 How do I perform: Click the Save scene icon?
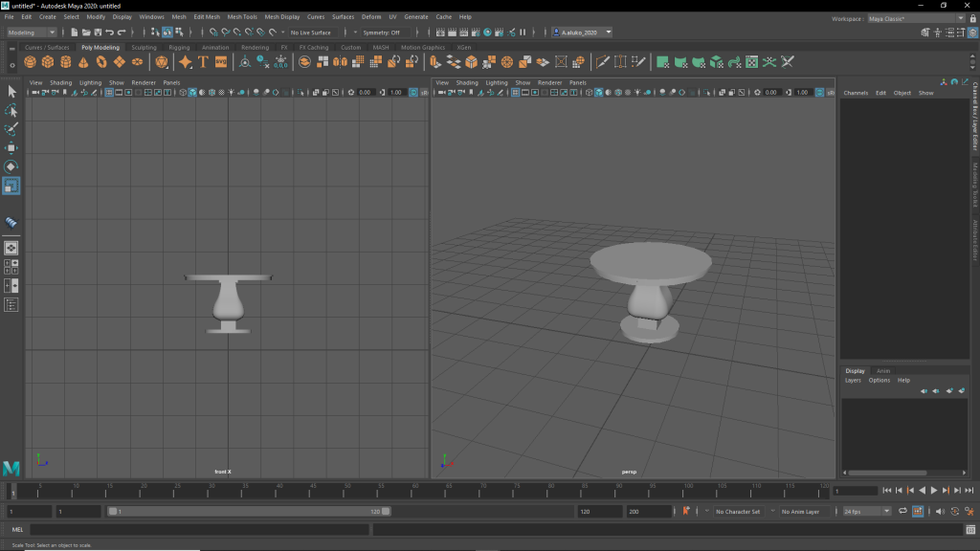pyautogui.click(x=98, y=33)
